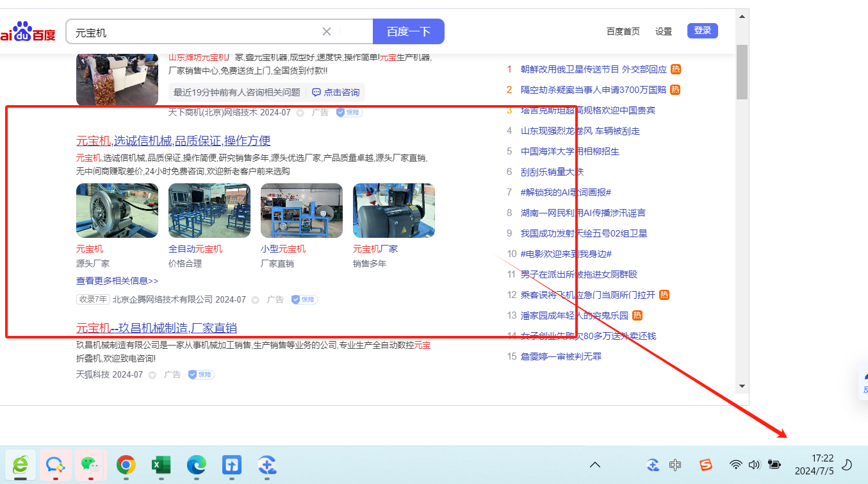Open Excel from the taskbar
The image size is (868, 484).
161,465
